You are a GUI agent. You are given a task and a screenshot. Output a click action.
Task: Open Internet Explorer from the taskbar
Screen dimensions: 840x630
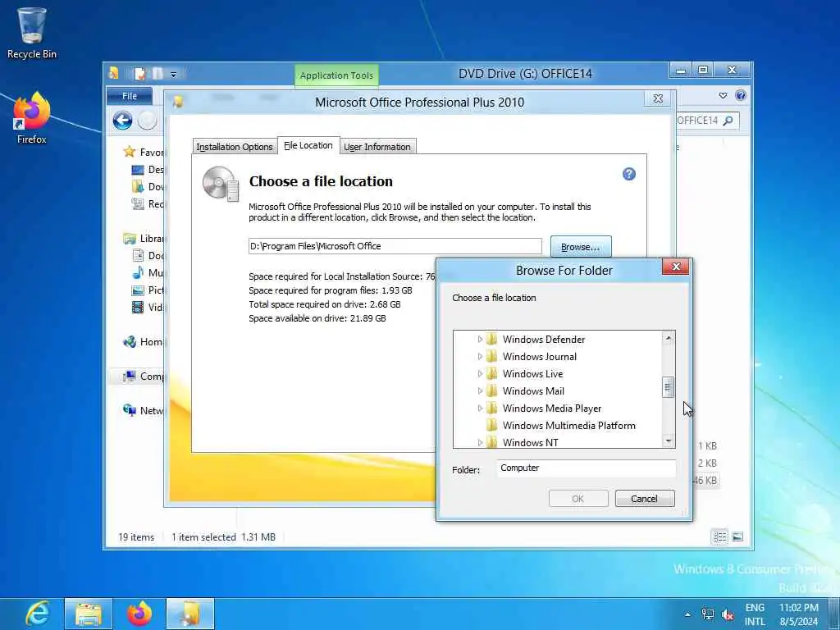pos(38,614)
